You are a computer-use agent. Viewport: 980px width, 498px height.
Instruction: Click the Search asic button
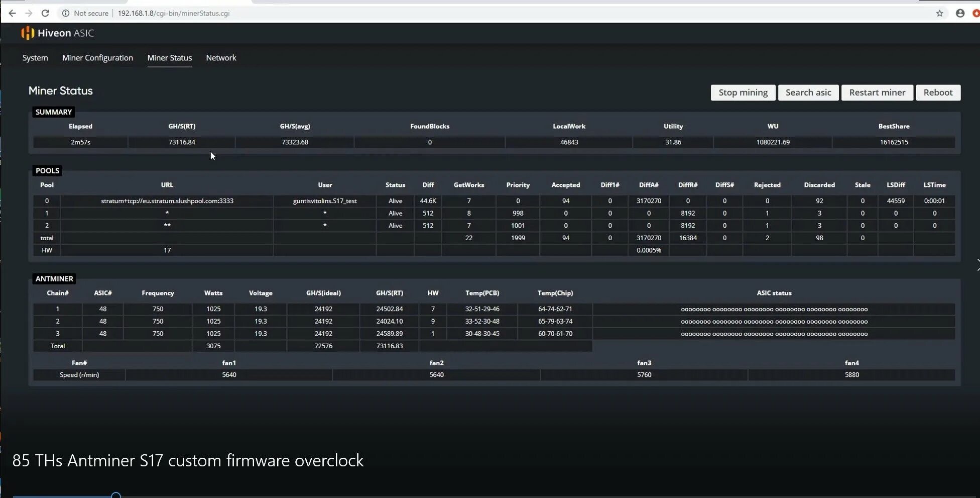pos(808,92)
